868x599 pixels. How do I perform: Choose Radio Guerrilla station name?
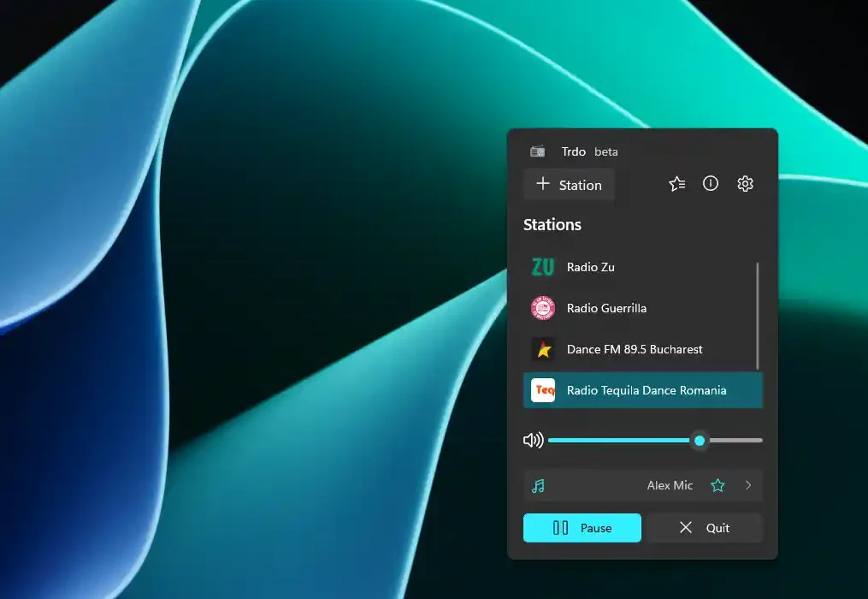(606, 308)
